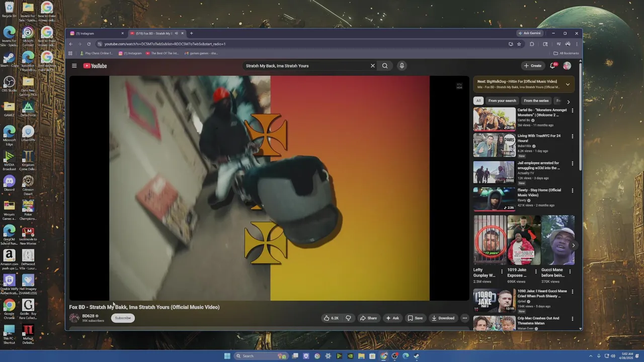Play 1090 Jake Gucci Mane thumbnail
The height and width of the screenshot is (362, 644).
495,301
